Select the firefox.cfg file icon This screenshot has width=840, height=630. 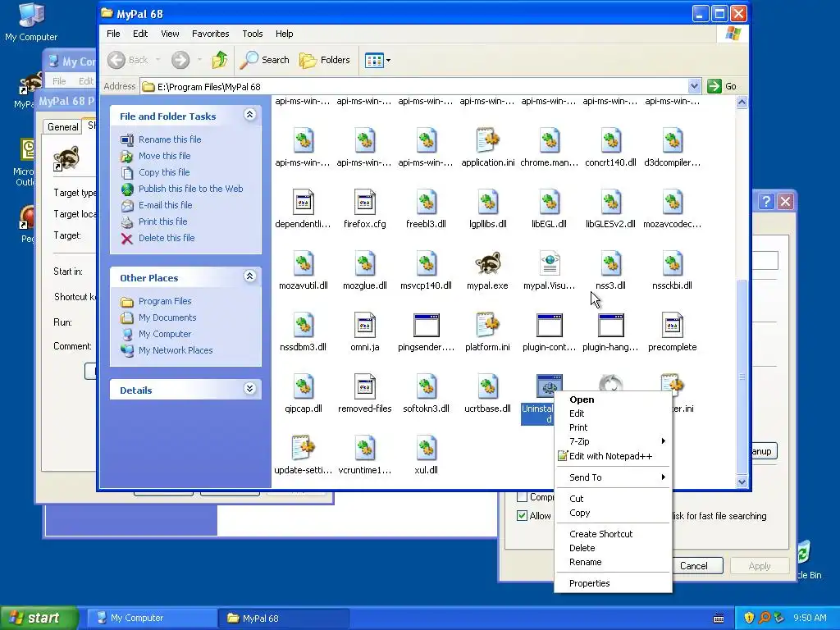click(x=365, y=203)
